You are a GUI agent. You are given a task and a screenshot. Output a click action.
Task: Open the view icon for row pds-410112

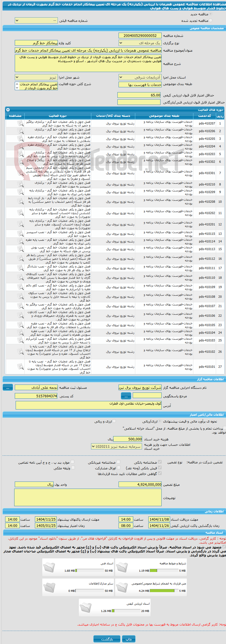[x=20, y=259]
